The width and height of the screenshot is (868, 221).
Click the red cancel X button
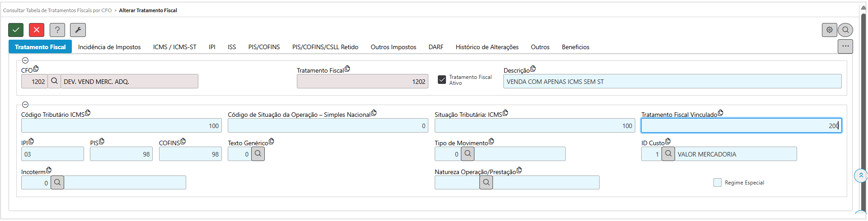[37, 30]
